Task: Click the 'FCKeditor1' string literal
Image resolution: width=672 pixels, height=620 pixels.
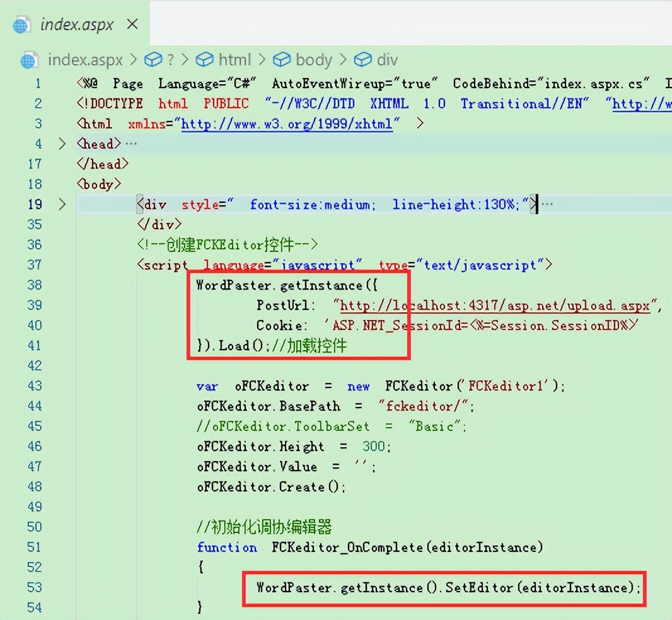Action: coord(504,386)
